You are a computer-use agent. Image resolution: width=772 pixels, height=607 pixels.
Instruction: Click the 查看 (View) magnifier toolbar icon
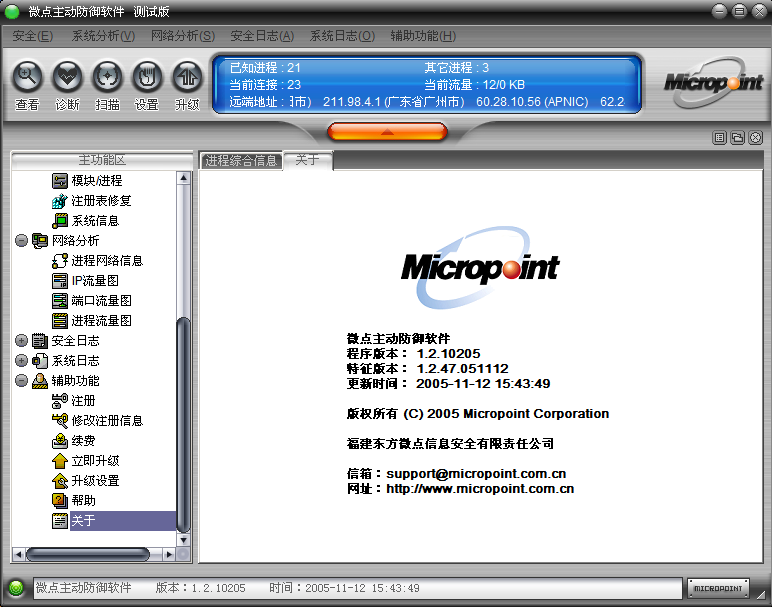(28, 76)
